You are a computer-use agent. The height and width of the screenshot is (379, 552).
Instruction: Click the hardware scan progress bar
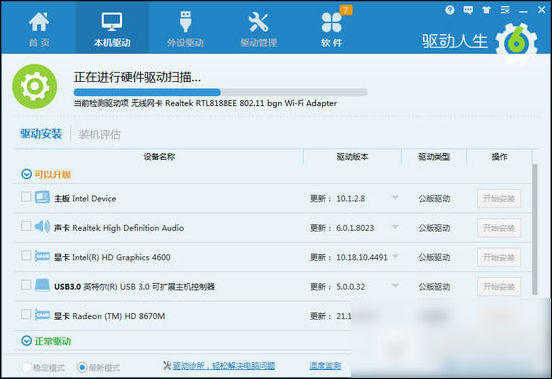[x=221, y=92]
